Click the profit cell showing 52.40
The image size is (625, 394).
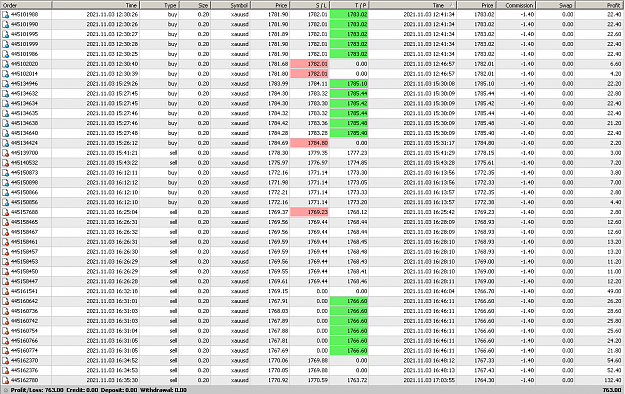[614, 370]
